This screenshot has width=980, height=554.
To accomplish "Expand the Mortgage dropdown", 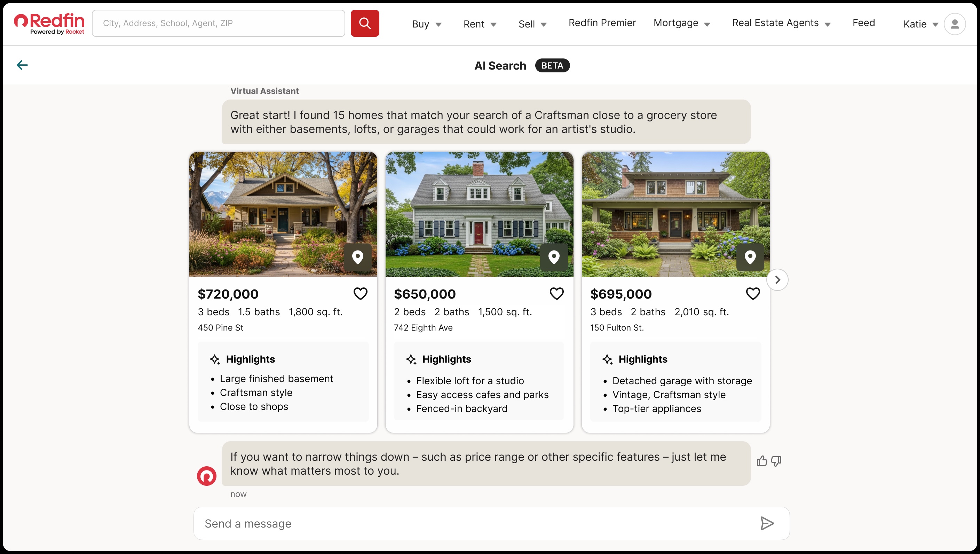I will 681,23.
